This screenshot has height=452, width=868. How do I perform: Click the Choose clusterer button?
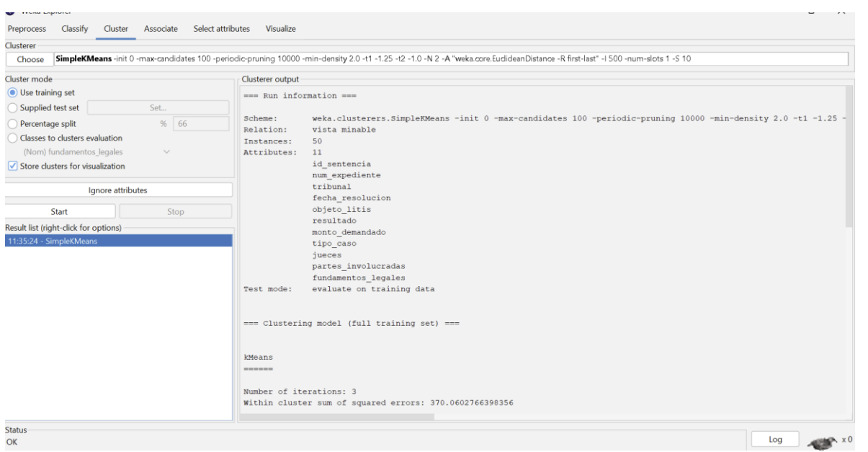(x=30, y=59)
